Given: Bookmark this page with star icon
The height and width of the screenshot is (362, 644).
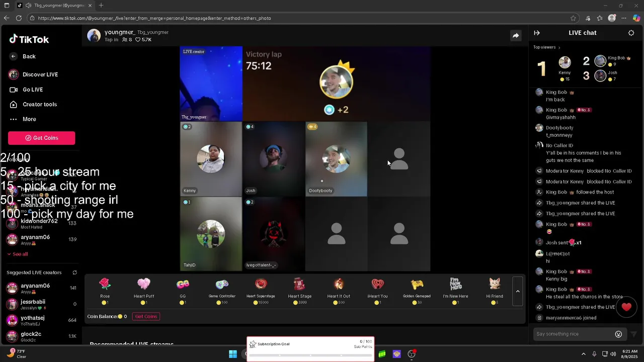Looking at the screenshot, I should coord(573,18).
